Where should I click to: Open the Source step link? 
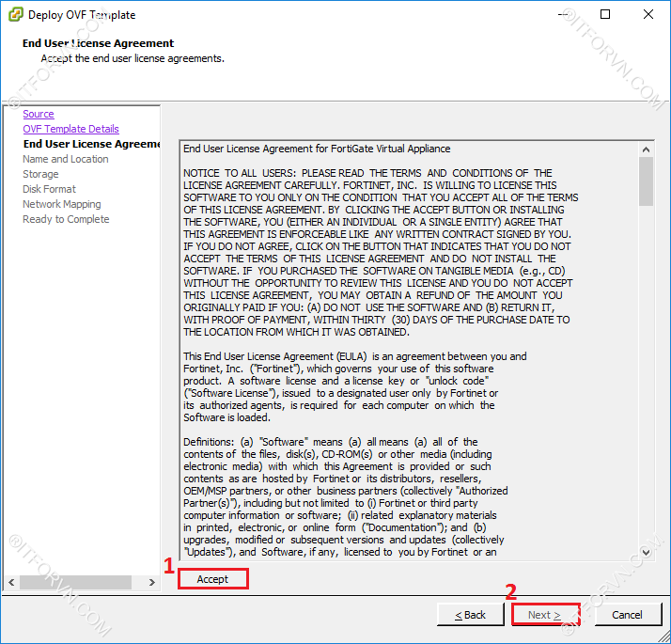pos(39,114)
